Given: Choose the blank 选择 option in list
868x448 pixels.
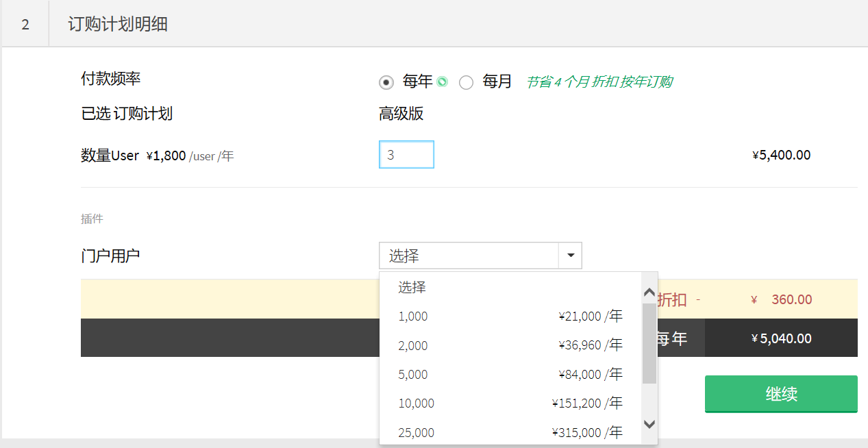Looking at the screenshot, I should pos(510,287).
